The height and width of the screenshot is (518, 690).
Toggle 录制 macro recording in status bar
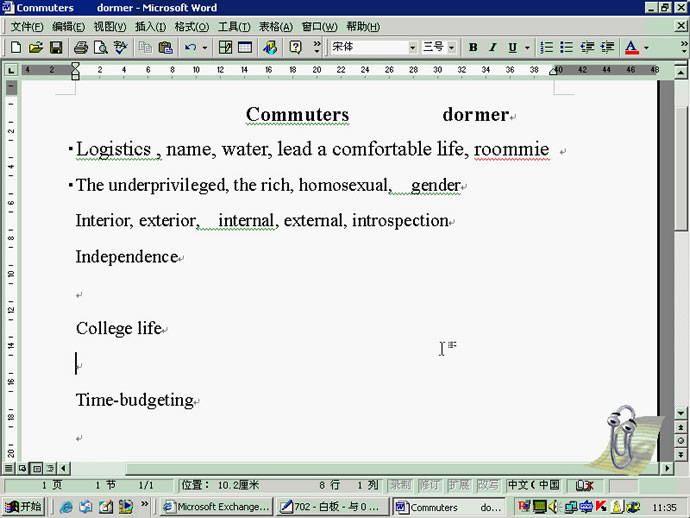[x=400, y=485]
